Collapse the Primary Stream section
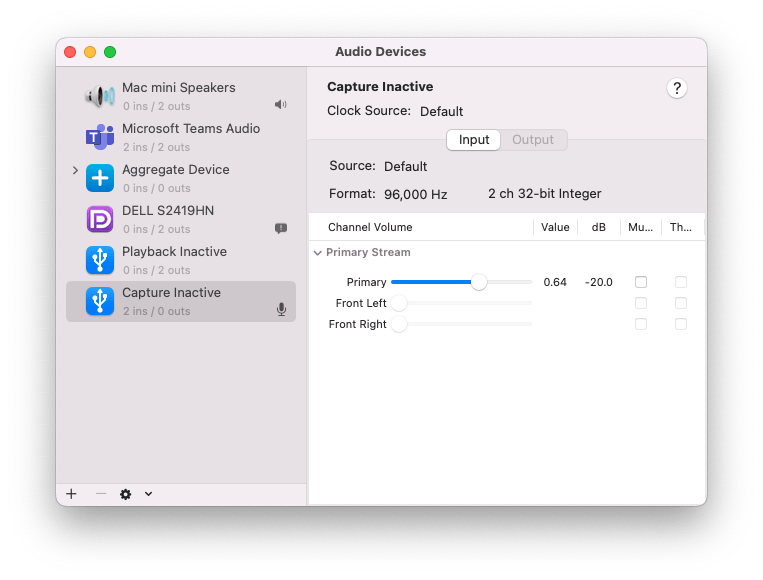Image resolution: width=763 pixels, height=580 pixels. coord(318,253)
